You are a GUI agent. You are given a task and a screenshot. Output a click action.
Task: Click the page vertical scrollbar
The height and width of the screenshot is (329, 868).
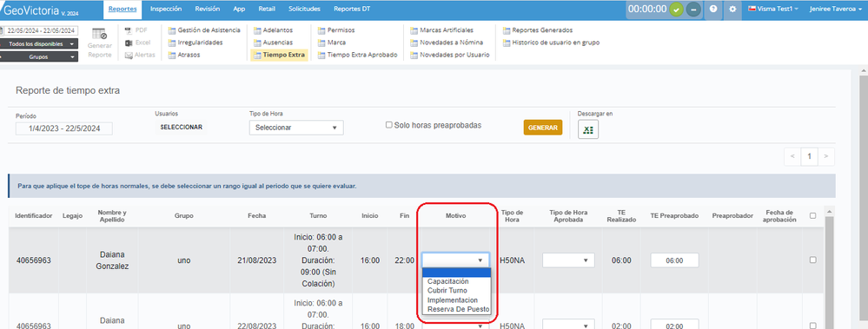(x=864, y=199)
